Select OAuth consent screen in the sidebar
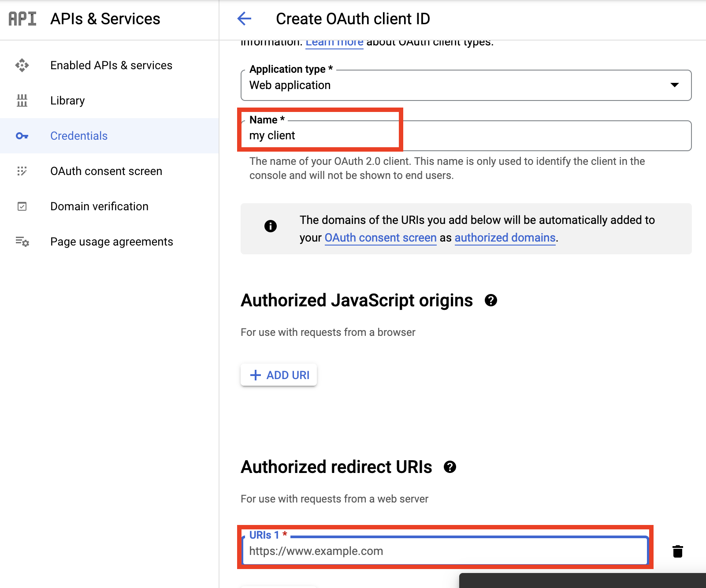The width and height of the screenshot is (706, 588). pyautogui.click(x=106, y=171)
